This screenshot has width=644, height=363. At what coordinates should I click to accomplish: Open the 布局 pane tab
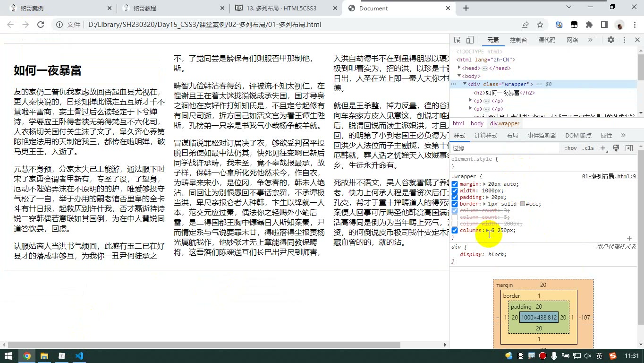(x=512, y=136)
